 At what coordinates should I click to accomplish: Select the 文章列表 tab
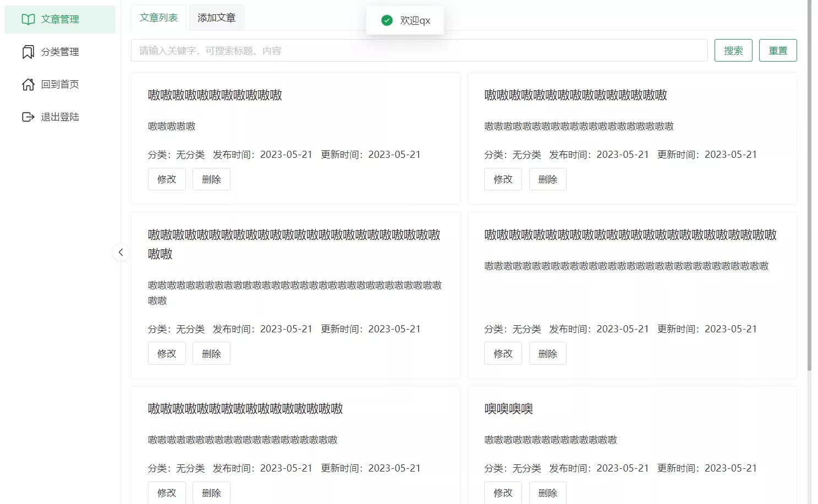[x=158, y=18]
